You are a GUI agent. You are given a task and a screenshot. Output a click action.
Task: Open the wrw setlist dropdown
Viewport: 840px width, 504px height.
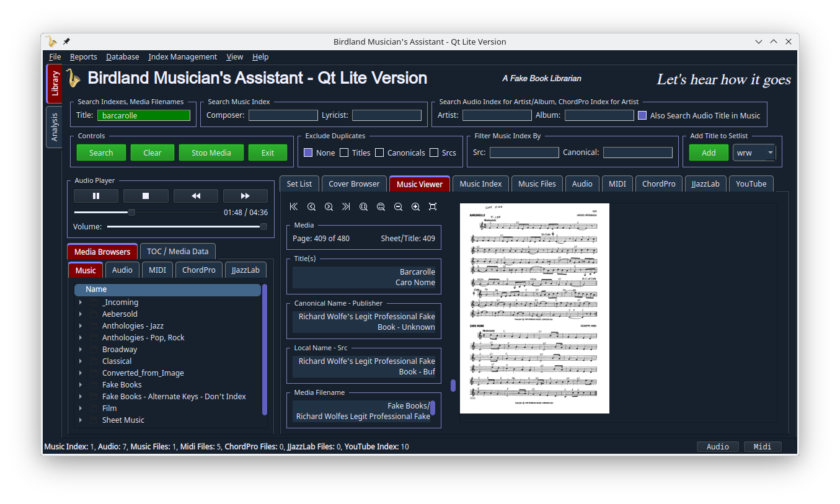pos(770,153)
